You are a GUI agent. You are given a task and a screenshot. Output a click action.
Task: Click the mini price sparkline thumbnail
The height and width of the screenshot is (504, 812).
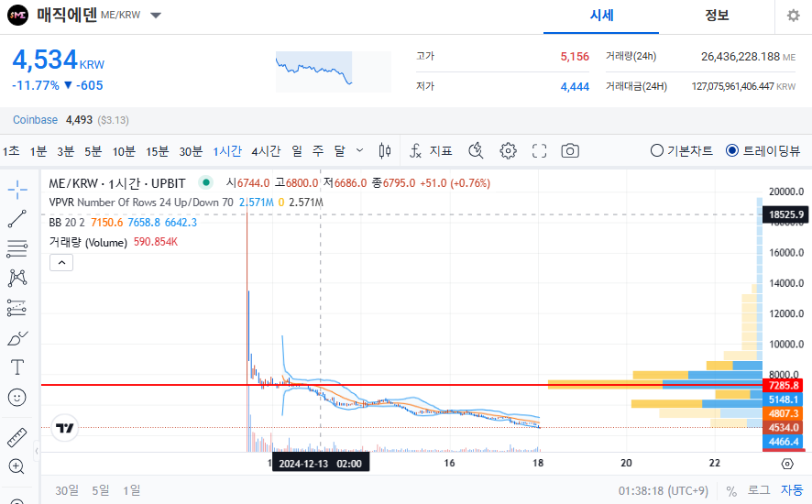(333, 71)
